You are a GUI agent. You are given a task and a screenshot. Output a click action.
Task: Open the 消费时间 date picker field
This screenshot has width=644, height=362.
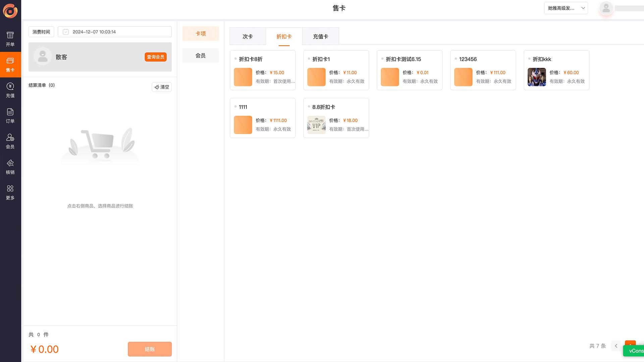(115, 32)
